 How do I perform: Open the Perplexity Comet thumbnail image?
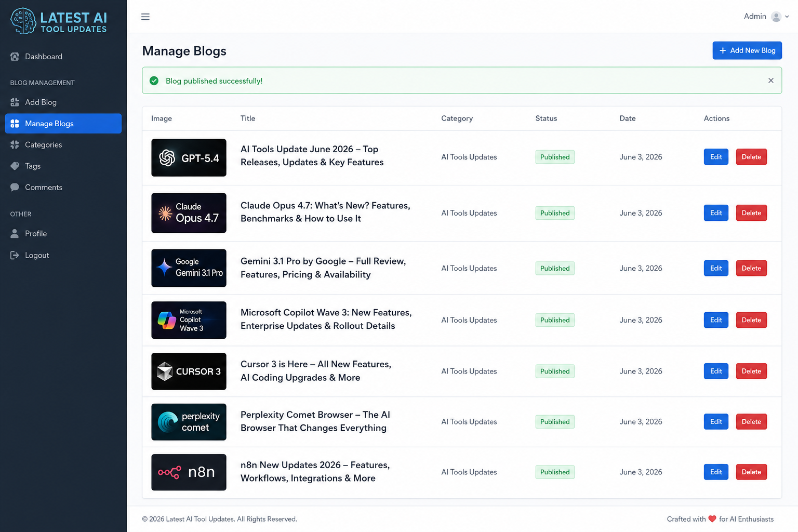tap(189, 422)
